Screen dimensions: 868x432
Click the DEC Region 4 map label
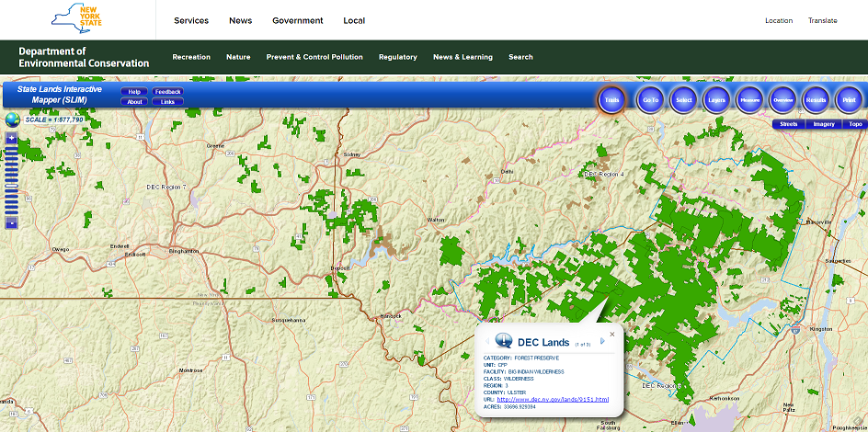604,175
